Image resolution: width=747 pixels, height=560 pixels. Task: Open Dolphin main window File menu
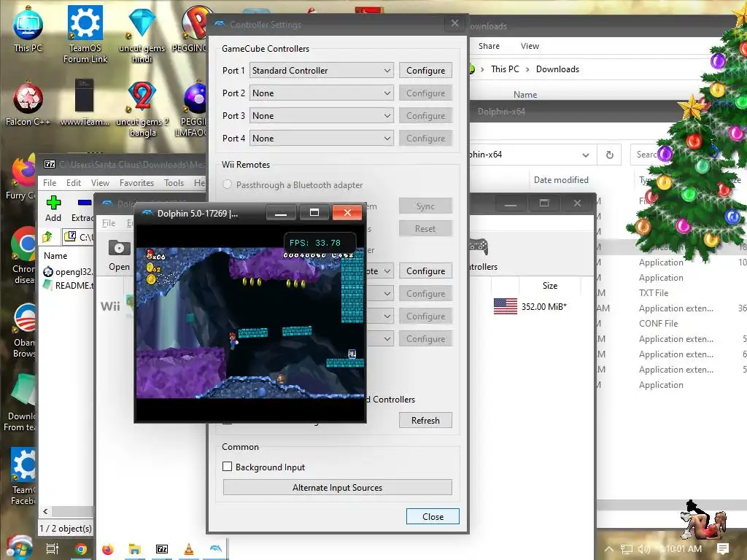[x=109, y=223]
